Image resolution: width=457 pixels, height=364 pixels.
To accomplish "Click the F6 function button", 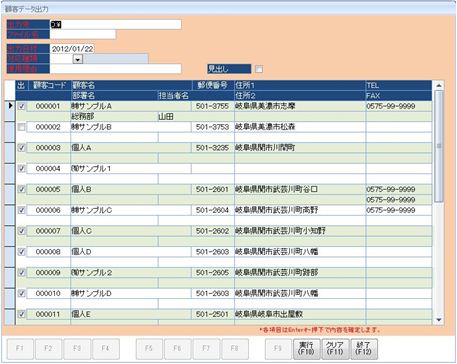I will coord(178,349).
